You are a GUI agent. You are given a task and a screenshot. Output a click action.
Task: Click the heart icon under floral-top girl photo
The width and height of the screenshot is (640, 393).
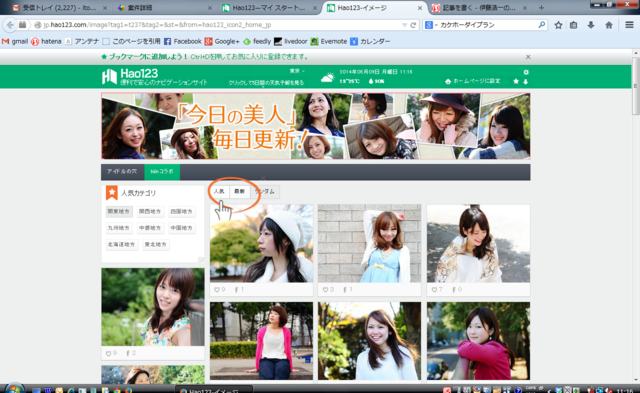coord(108,353)
